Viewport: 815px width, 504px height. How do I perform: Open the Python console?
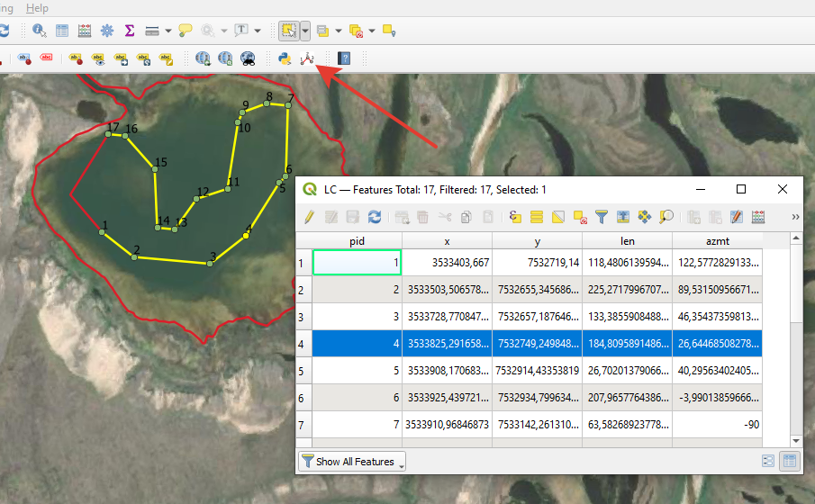click(x=285, y=59)
